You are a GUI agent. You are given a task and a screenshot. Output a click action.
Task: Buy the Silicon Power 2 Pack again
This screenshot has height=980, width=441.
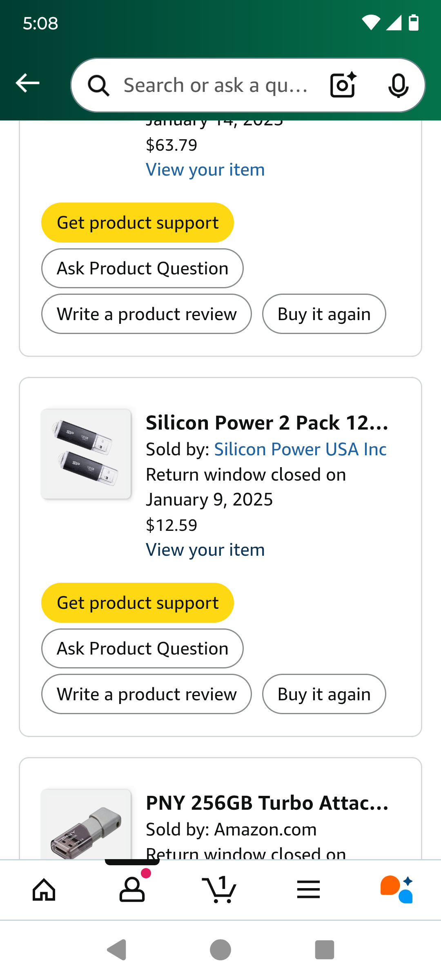[x=324, y=694]
